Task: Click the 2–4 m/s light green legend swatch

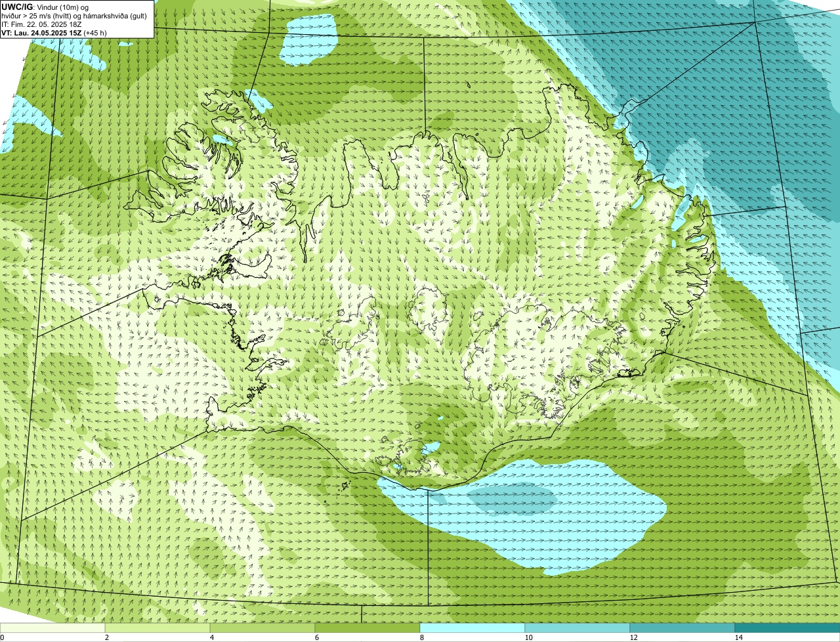Action: 157,628
